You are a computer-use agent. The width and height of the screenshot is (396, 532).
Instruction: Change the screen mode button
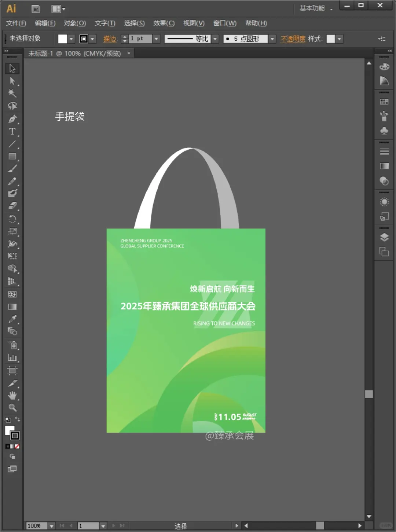(x=12, y=469)
